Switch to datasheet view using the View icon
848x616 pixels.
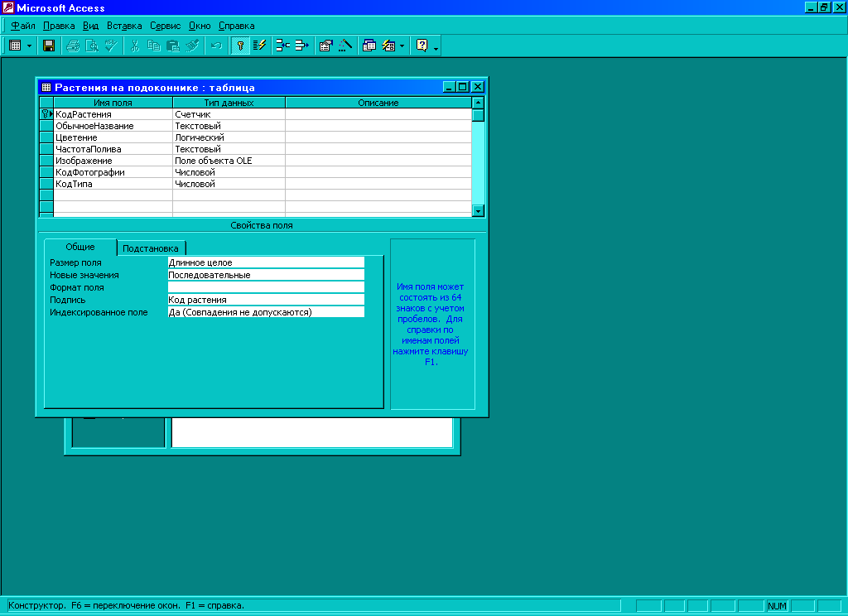(x=15, y=46)
